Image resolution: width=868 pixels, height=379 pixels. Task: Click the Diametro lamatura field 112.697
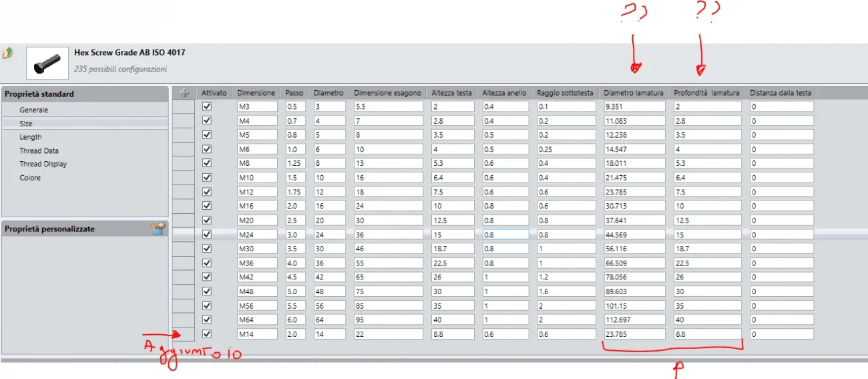point(634,320)
